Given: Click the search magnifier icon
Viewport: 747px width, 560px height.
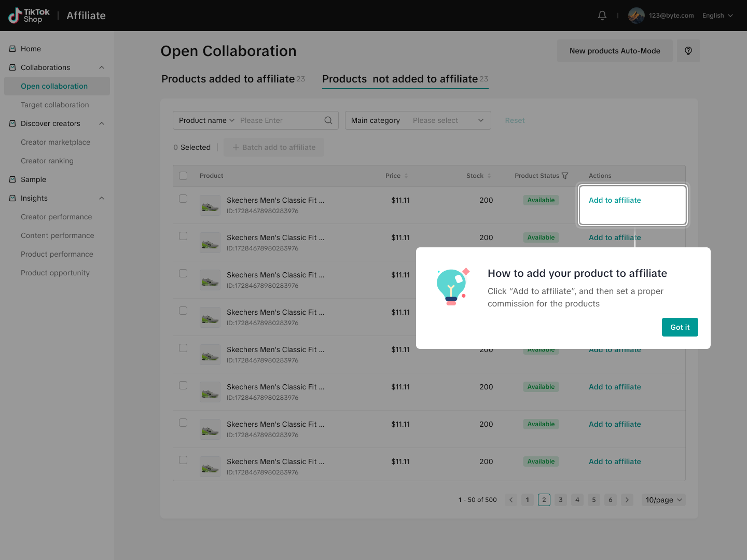Looking at the screenshot, I should [328, 120].
